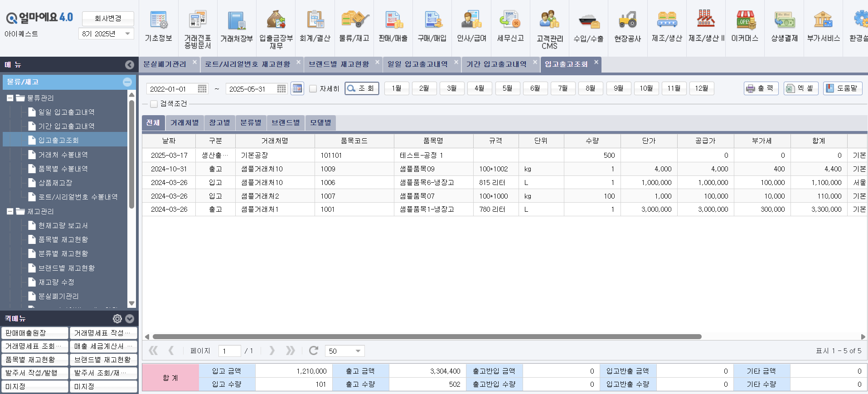
Task: Collapse the 퀵메뉴 panel arrow
Action: [x=130, y=319]
